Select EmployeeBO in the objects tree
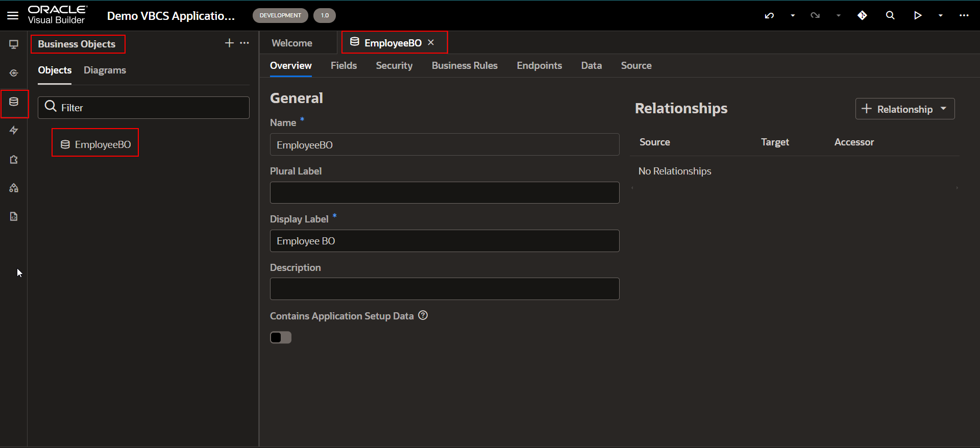Screen dimensions: 980x448 (95, 144)
